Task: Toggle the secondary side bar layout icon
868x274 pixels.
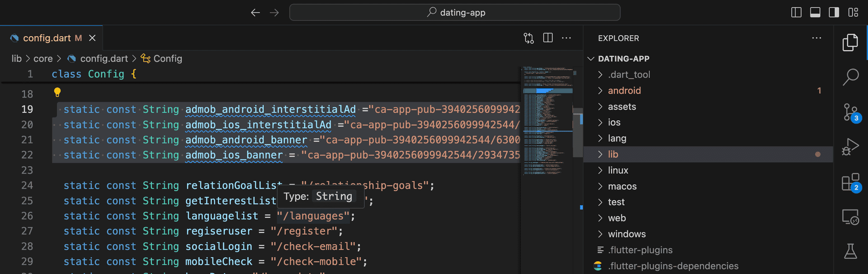Action: pyautogui.click(x=834, y=12)
